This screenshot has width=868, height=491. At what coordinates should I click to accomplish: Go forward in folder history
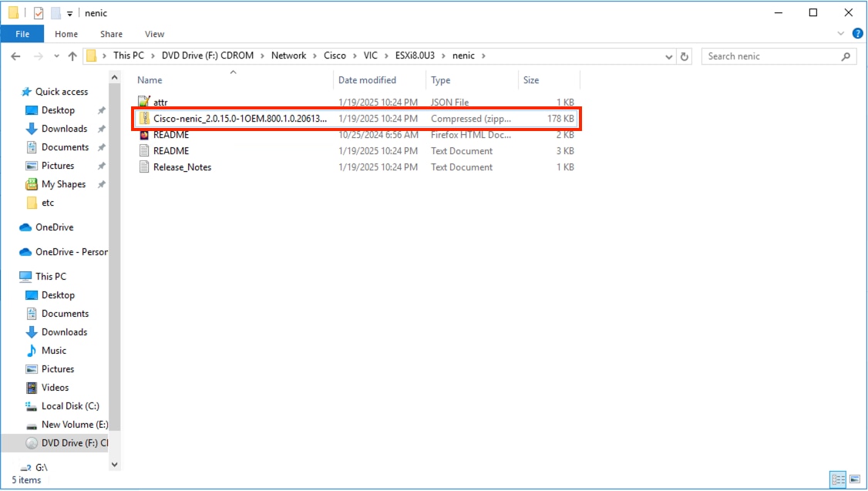point(38,56)
